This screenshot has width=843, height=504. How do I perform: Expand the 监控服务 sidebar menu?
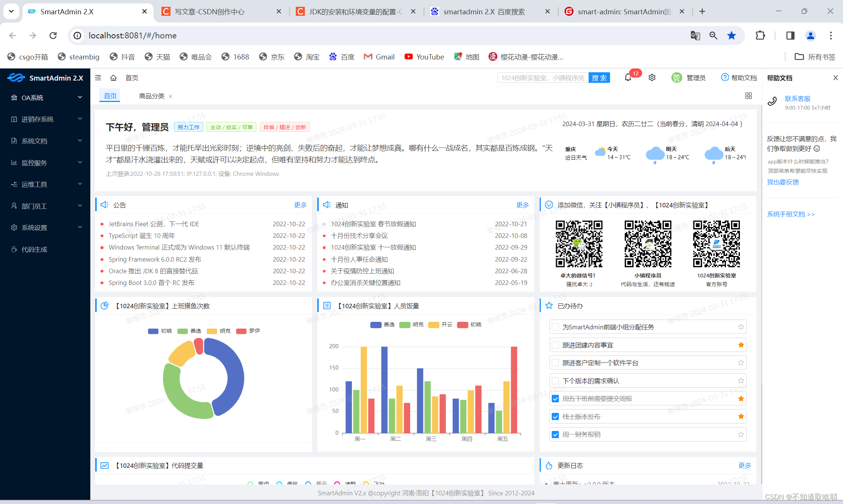pyautogui.click(x=45, y=163)
